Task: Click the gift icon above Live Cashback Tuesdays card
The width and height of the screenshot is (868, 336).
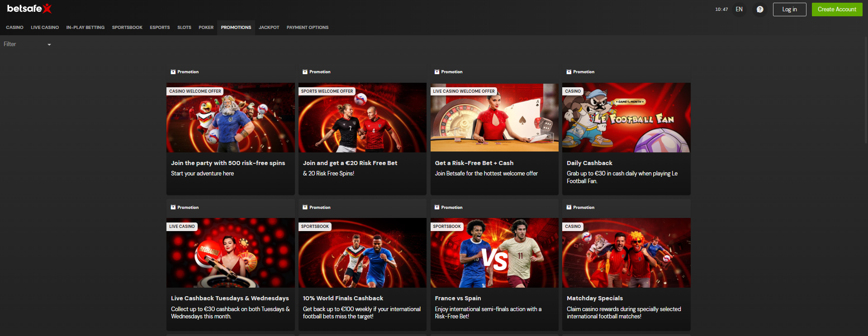Action: [173, 207]
